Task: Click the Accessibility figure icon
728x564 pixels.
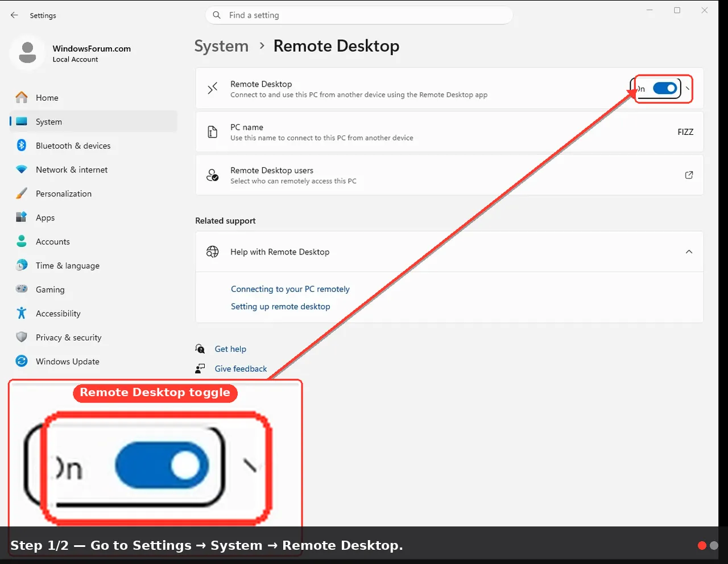Action: pos(22,314)
